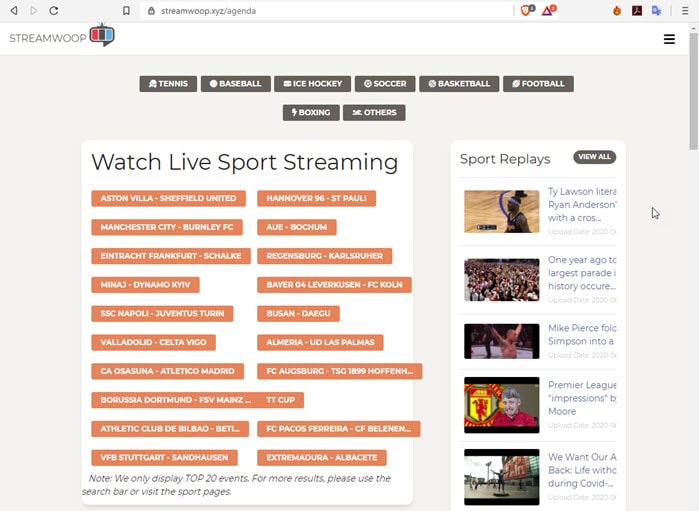The height and width of the screenshot is (511, 699).
Task: Click the page vertical scrollbar thumb
Action: point(693,89)
